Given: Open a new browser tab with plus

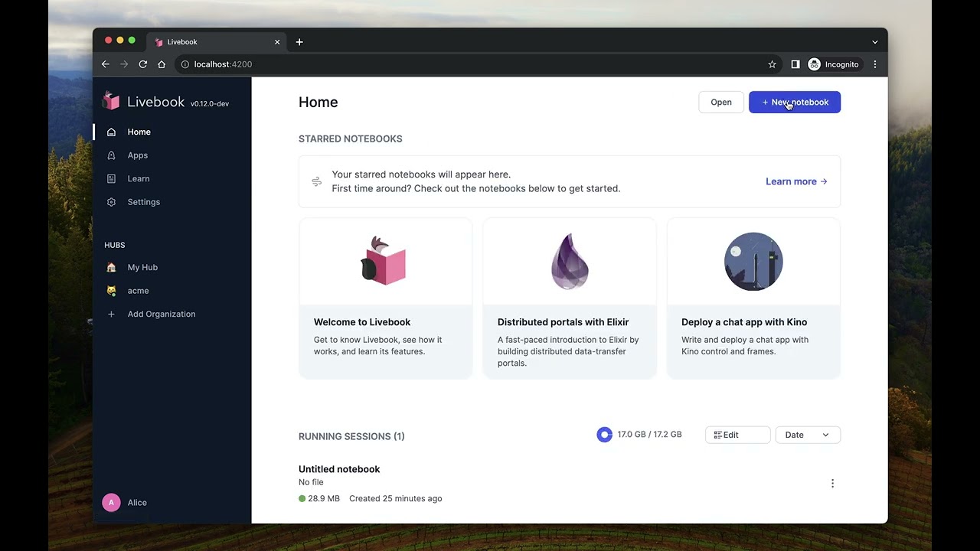Looking at the screenshot, I should 299,42.
